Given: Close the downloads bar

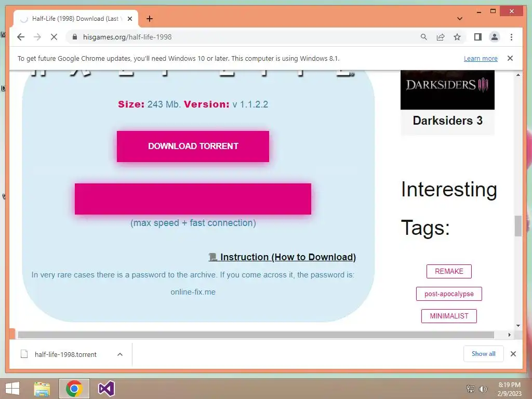Looking at the screenshot, I should (513, 354).
